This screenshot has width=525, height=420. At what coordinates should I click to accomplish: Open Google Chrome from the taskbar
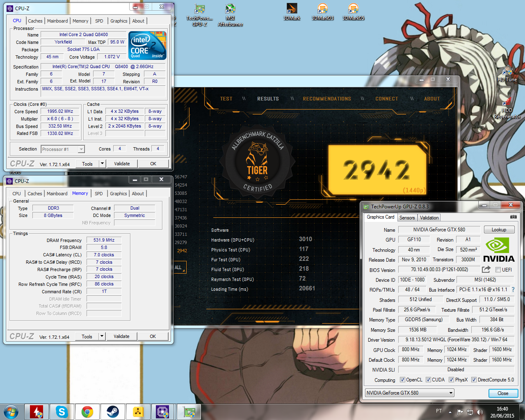coord(87,412)
